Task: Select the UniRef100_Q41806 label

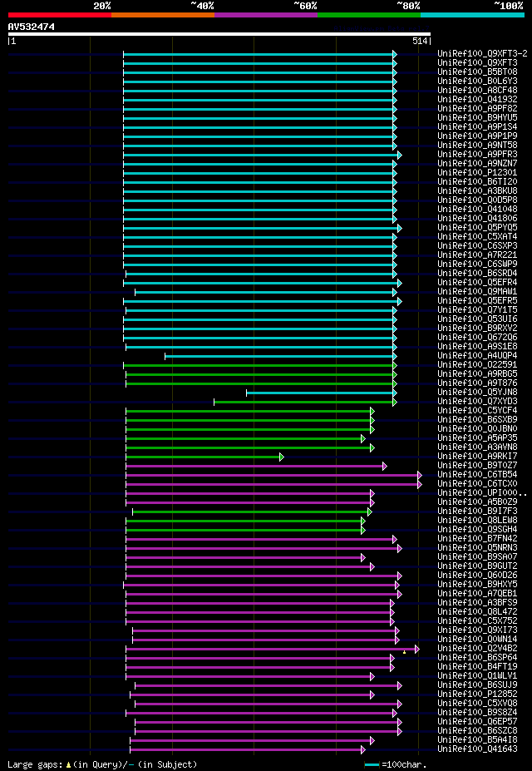Action: (x=477, y=219)
